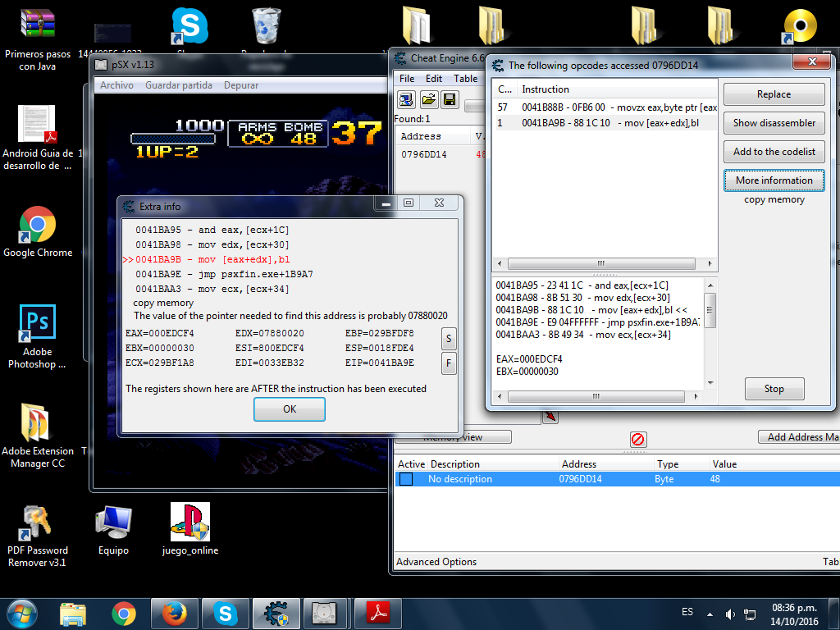Click Firefox icon in the taskbar
840x630 pixels.
[x=174, y=613]
